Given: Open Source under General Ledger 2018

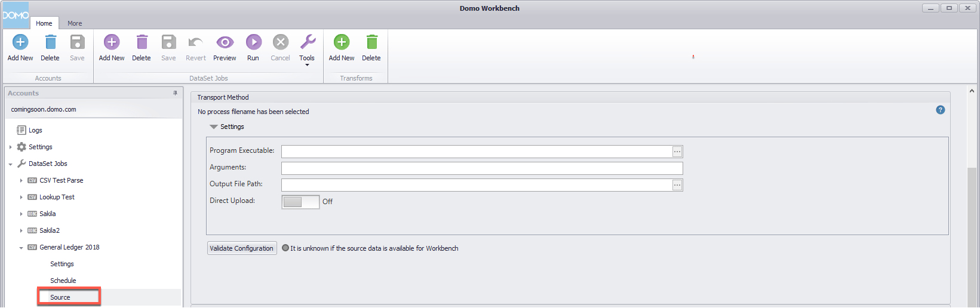Looking at the screenshot, I should 60,297.
